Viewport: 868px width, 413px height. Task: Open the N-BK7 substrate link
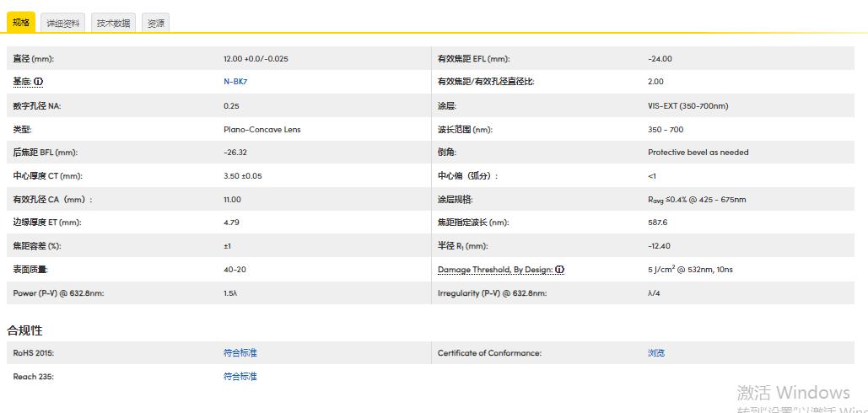tap(235, 82)
